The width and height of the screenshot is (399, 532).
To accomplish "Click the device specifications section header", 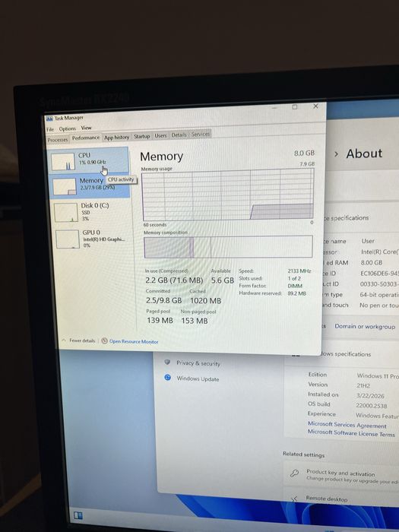I will (x=346, y=218).
